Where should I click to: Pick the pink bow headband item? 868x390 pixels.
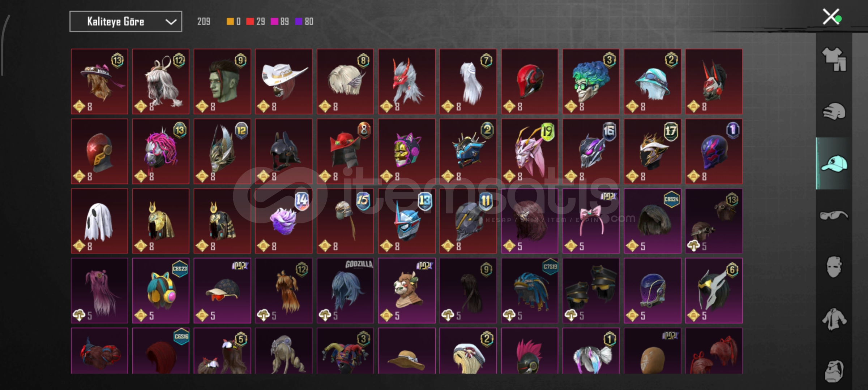(591, 221)
